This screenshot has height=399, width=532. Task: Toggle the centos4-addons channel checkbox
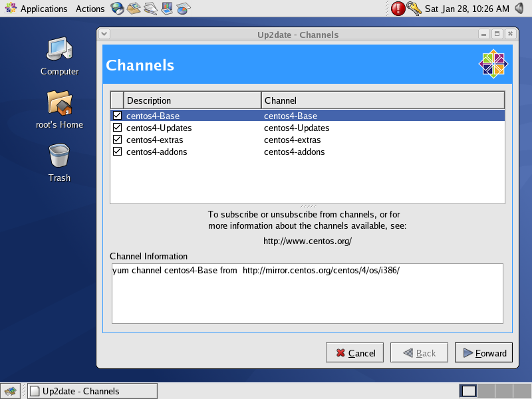point(118,152)
